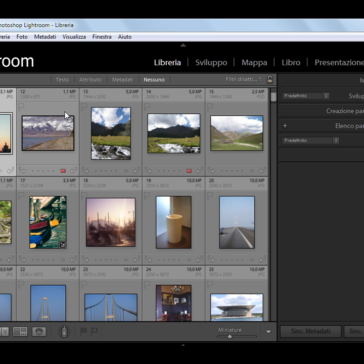Switch to the Sviluppo module
Image resolution: width=364 pixels, height=364 pixels.
click(x=211, y=63)
